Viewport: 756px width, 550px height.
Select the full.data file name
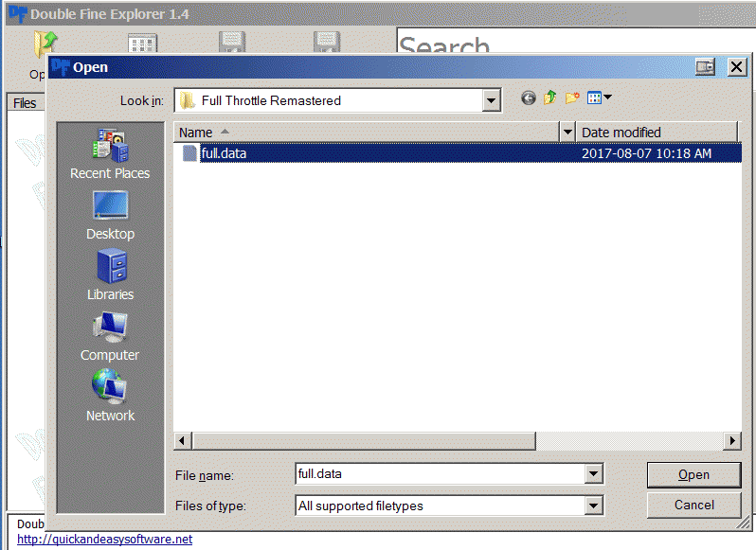(224, 153)
